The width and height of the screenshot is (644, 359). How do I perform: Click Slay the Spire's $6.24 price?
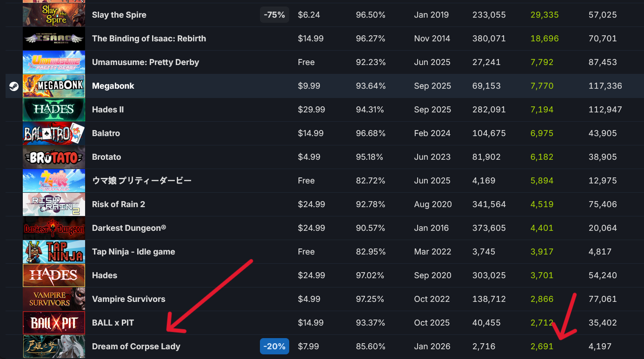(x=309, y=15)
